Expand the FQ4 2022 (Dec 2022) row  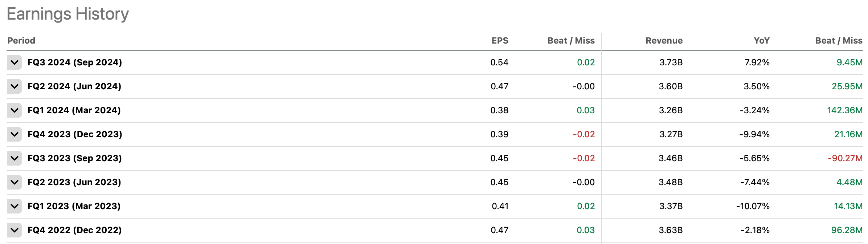pos(15,230)
